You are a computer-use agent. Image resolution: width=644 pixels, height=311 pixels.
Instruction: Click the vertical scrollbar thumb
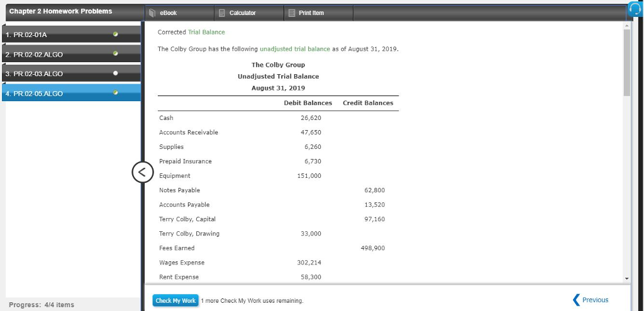(x=626, y=63)
